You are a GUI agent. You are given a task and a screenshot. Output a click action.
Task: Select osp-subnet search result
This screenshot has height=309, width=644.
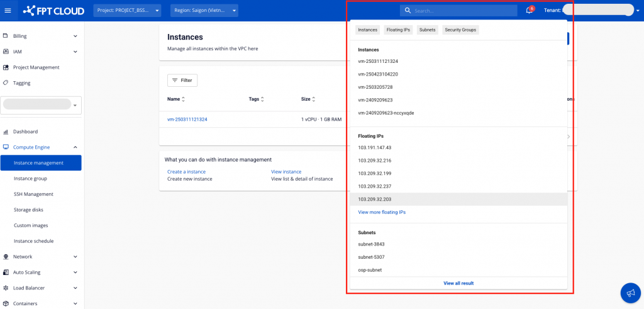click(x=458, y=270)
